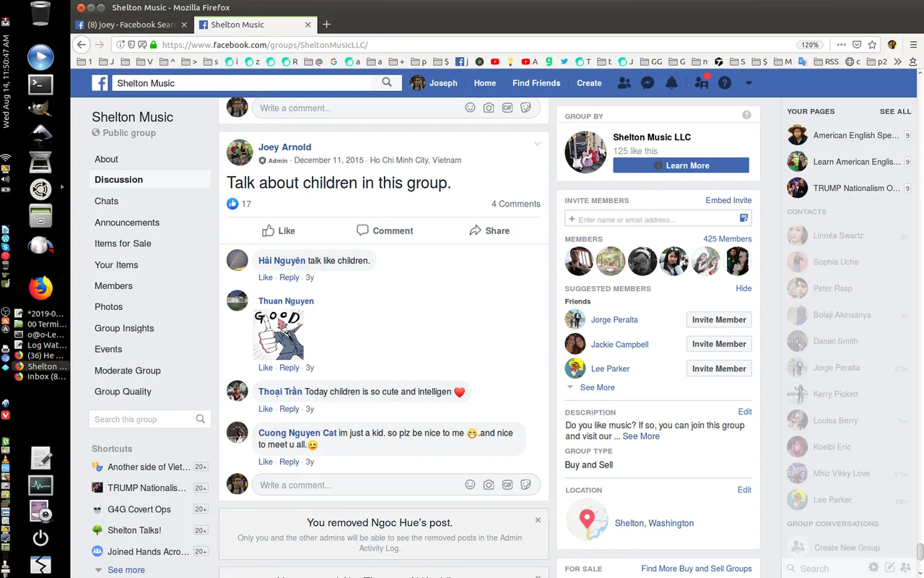Open account dropdown arrow in header
924x578 pixels.
coord(749,83)
